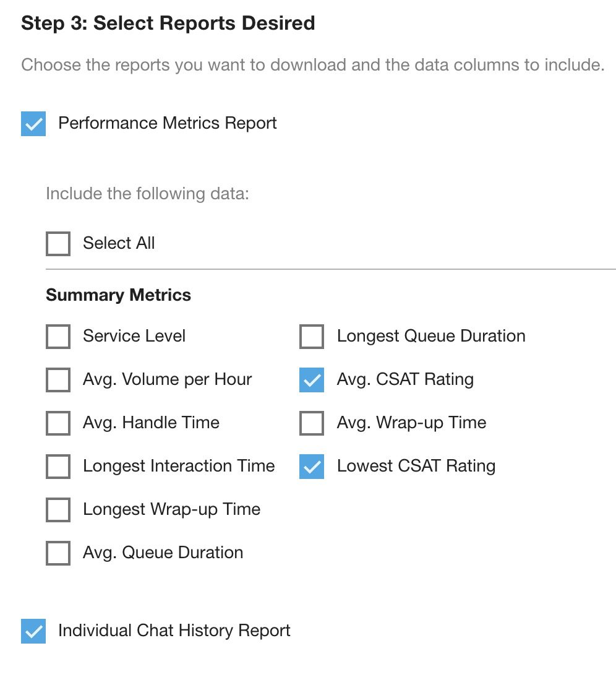Click the Performance Metrics Report label
This screenshot has height=677, width=616.
[x=167, y=123]
